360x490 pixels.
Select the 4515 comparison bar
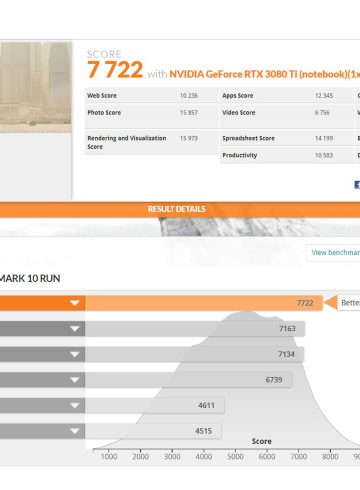pyautogui.click(x=153, y=431)
